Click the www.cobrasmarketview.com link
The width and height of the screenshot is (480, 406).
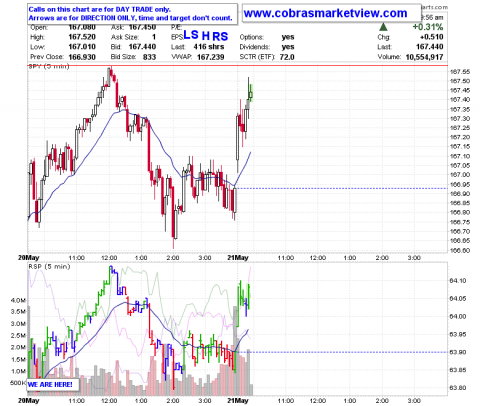coord(325,13)
